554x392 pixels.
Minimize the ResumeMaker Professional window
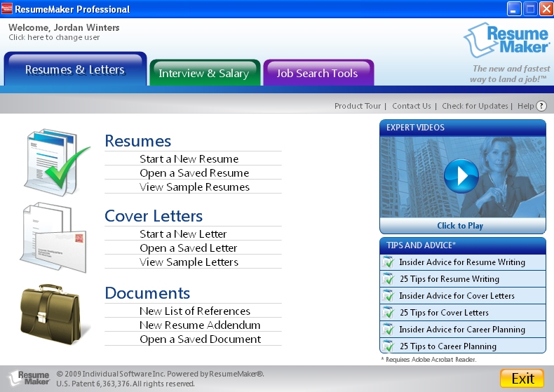click(x=514, y=9)
